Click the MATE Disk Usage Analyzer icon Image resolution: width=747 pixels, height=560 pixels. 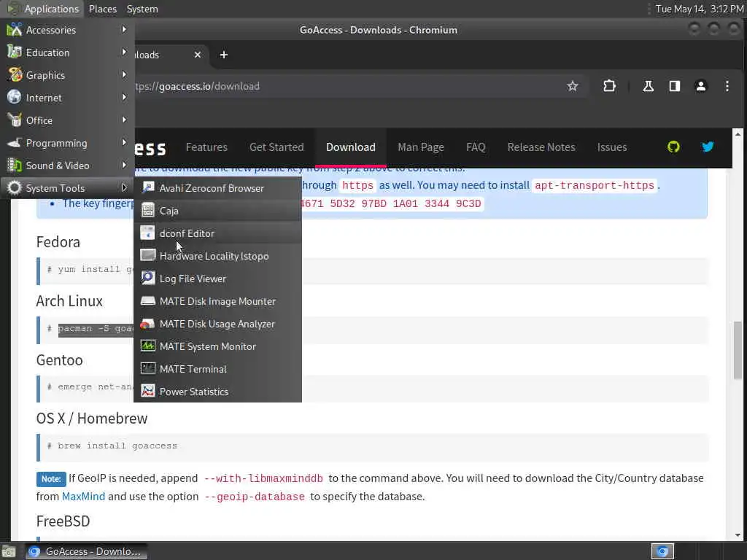pos(147,324)
